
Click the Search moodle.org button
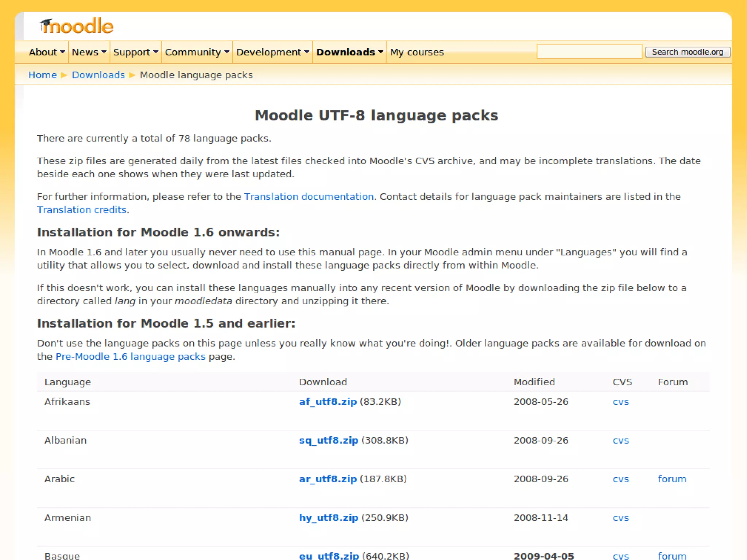coord(688,52)
